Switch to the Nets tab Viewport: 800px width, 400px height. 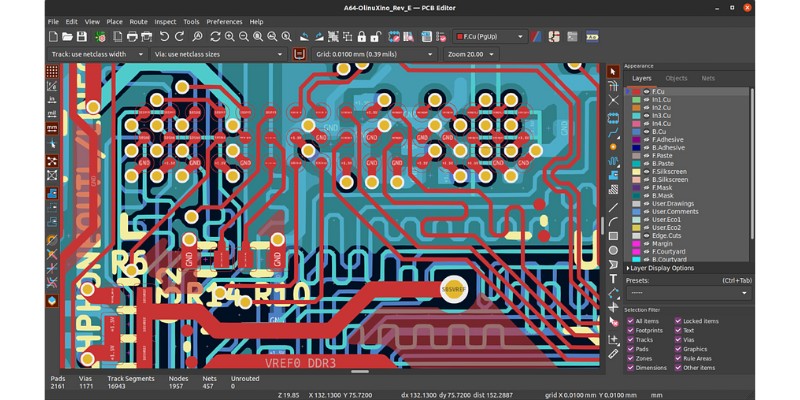[x=708, y=79]
